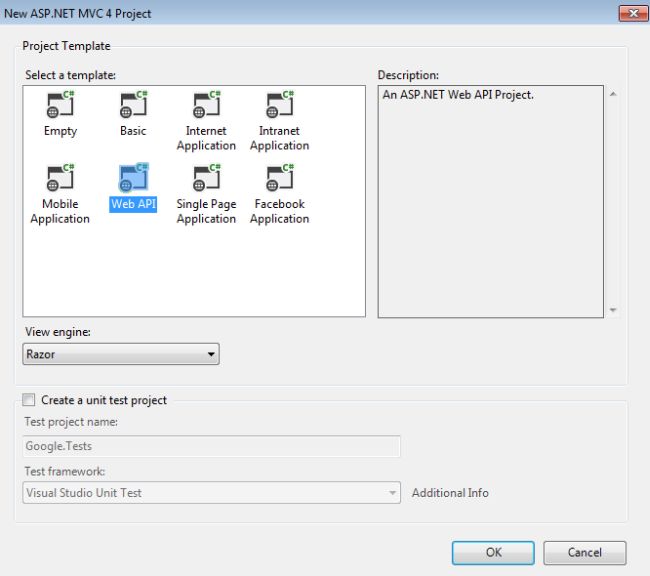Pick the Facebook Application template icon
The height and width of the screenshot is (576, 650).
(280, 178)
